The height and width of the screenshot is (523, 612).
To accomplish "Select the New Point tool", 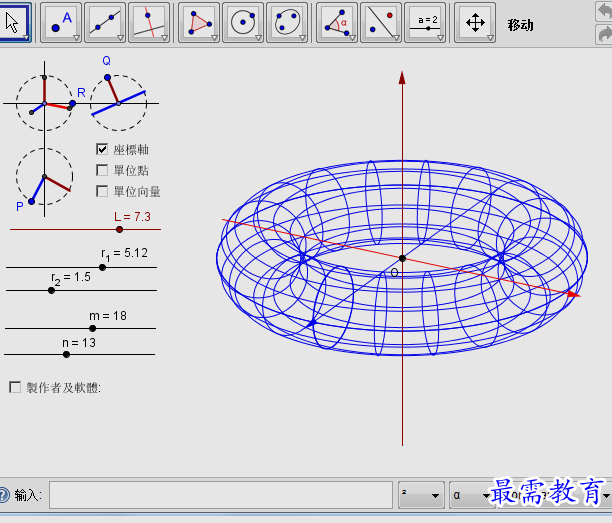I will pyautogui.click(x=59, y=22).
